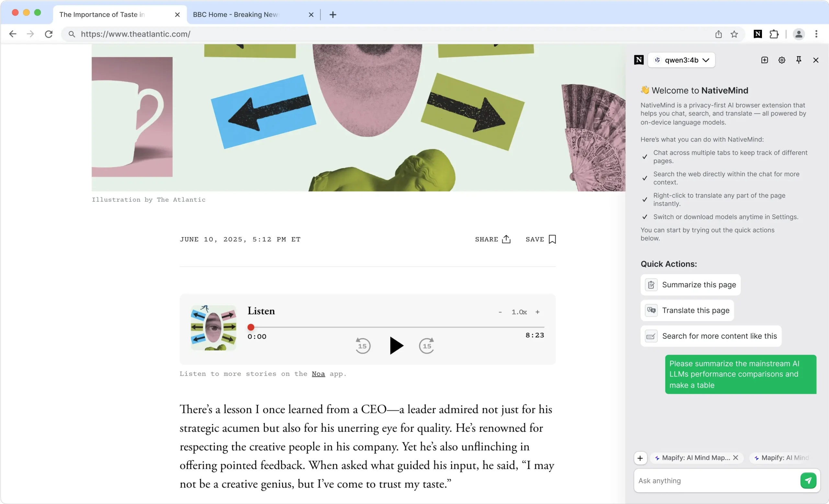Open the browser extensions puzzle icon
The height and width of the screenshot is (504, 829).
point(774,34)
